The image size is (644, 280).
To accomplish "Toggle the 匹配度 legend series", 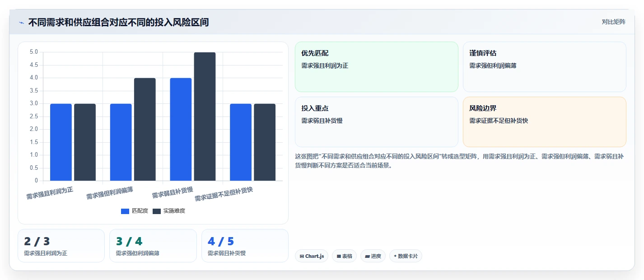I will [135, 211].
